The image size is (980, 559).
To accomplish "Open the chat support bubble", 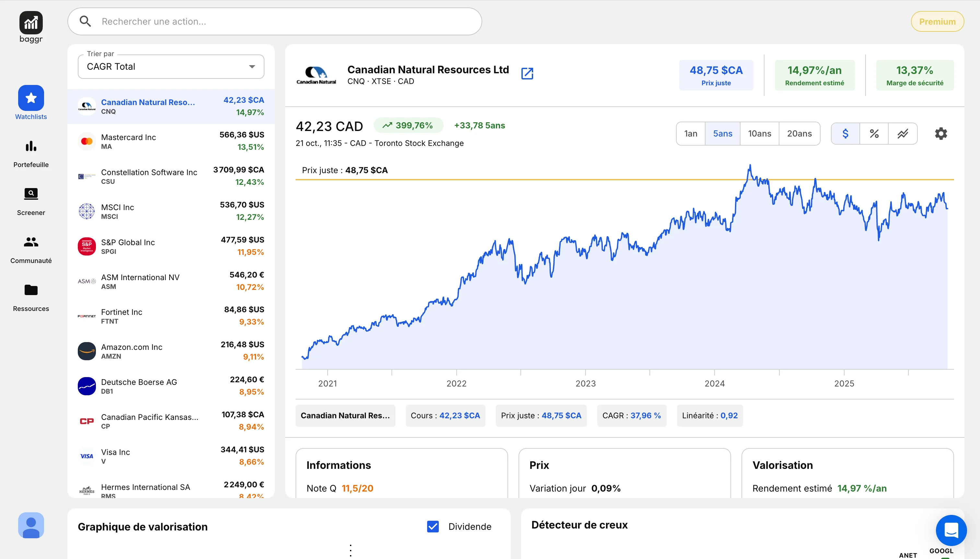I will [x=951, y=530].
